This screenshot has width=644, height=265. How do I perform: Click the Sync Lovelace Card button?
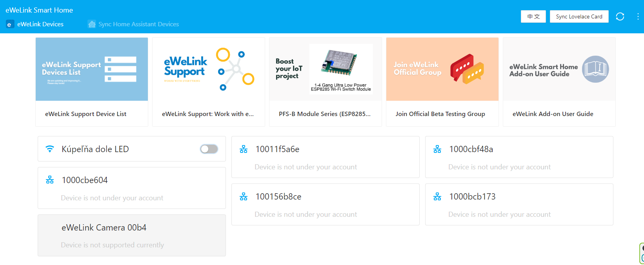[x=579, y=16]
